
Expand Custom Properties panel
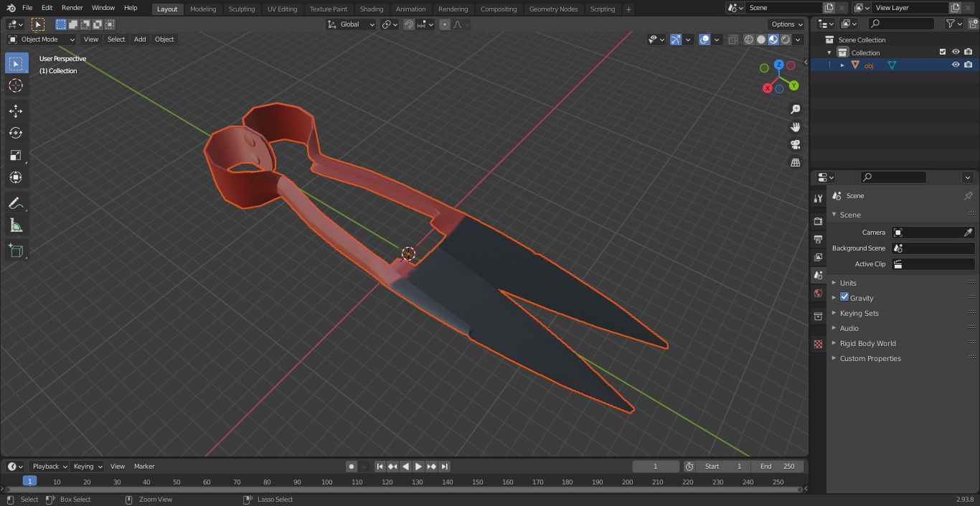(870, 358)
